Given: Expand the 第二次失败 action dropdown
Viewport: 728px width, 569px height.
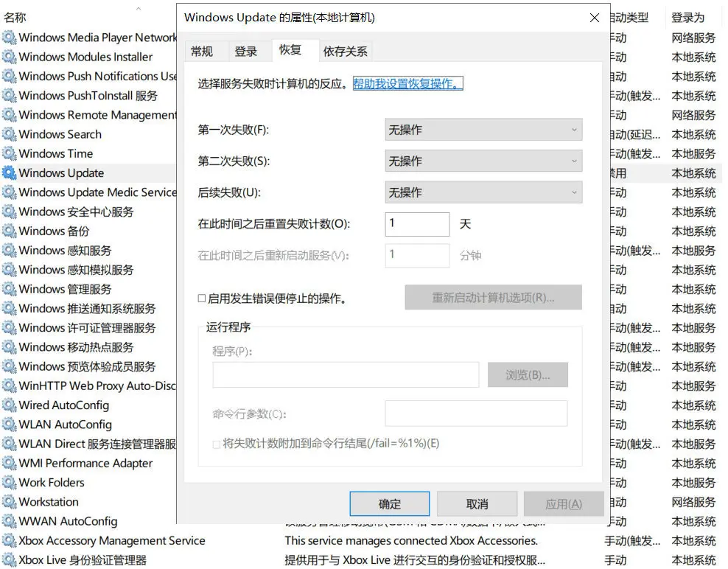Looking at the screenshot, I should [483, 161].
